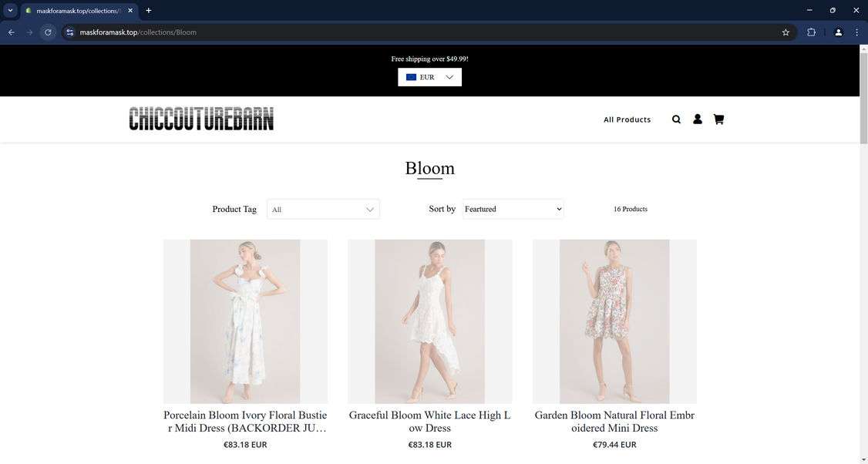The height and width of the screenshot is (464, 868).
Task: Open the Product Tag dropdown
Action: 323,210
